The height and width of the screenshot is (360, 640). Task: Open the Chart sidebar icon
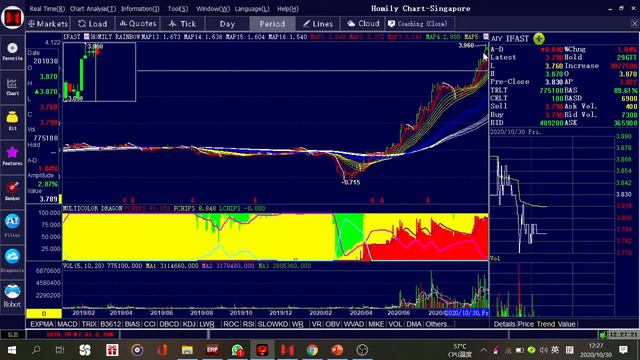12,87
